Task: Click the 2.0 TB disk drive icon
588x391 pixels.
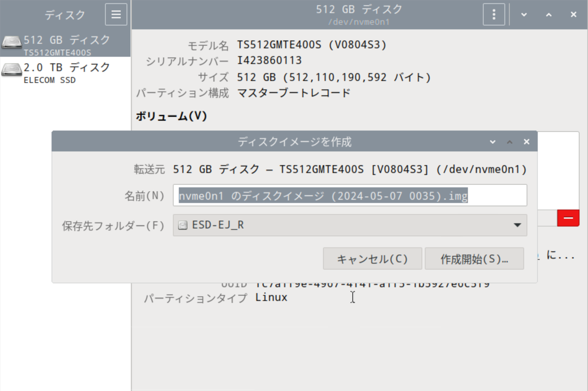Action: pos(12,70)
